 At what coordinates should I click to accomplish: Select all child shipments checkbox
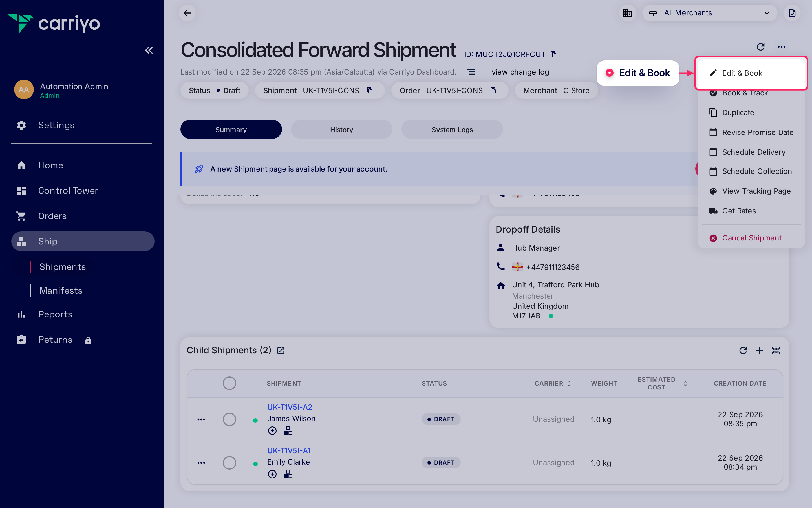pos(230,383)
